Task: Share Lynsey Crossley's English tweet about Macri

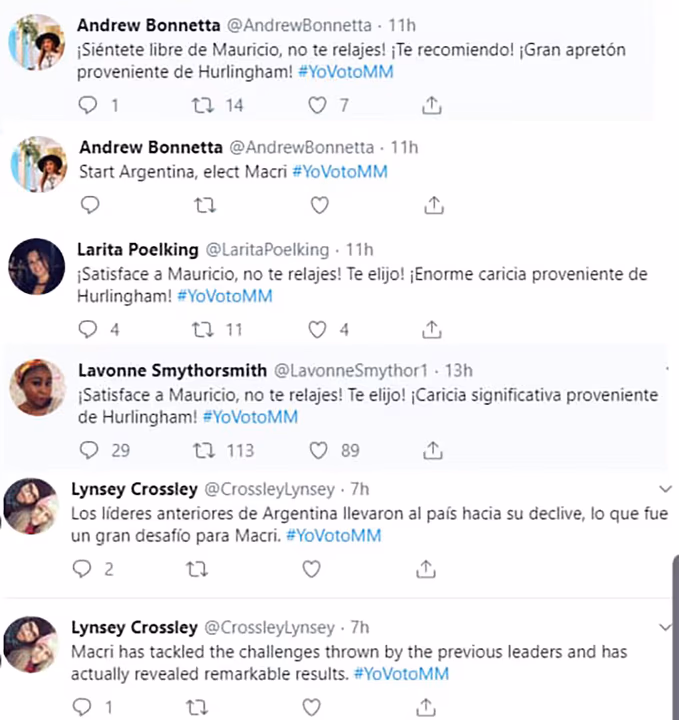Action: 426,707
